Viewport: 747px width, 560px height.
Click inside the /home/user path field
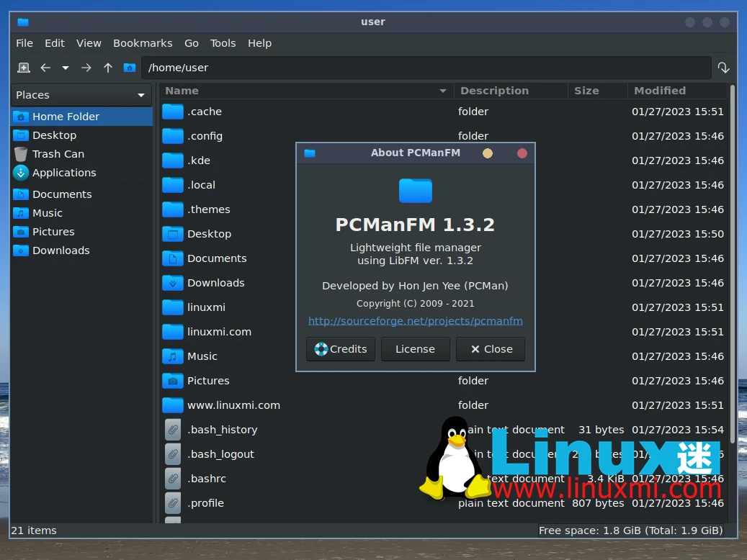point(288,67)
